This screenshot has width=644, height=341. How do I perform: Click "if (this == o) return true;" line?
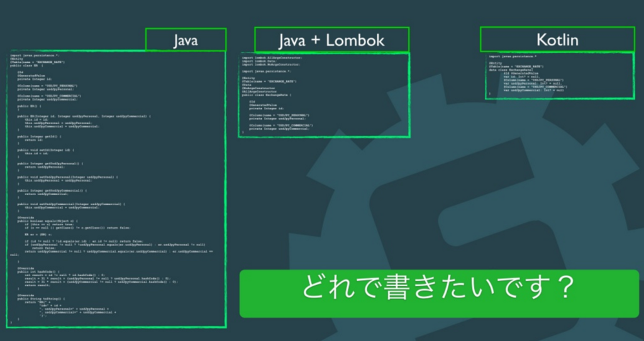click(x=49, y=225)
